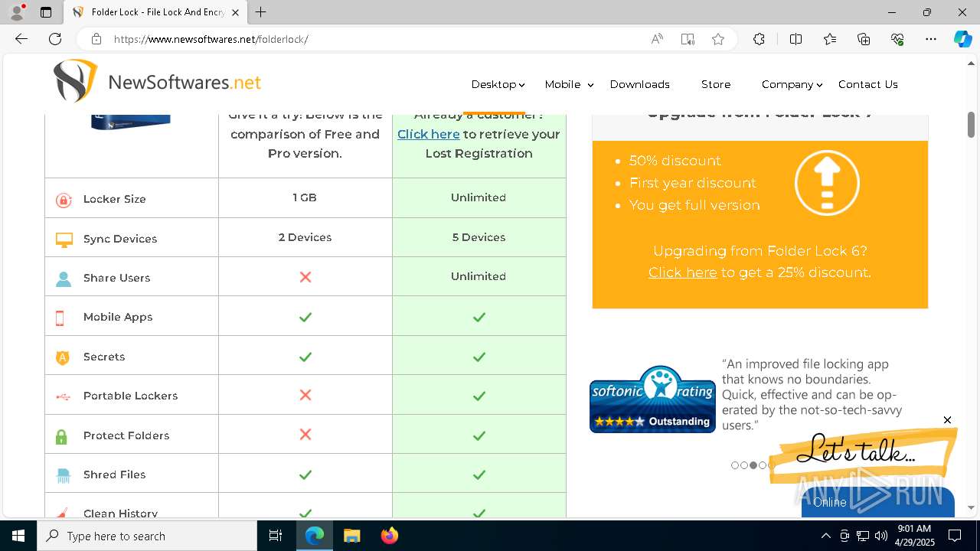The width and height of the screenshot is (980, 551).
Task: Open the Windows notification center
Action: point(955,536)
